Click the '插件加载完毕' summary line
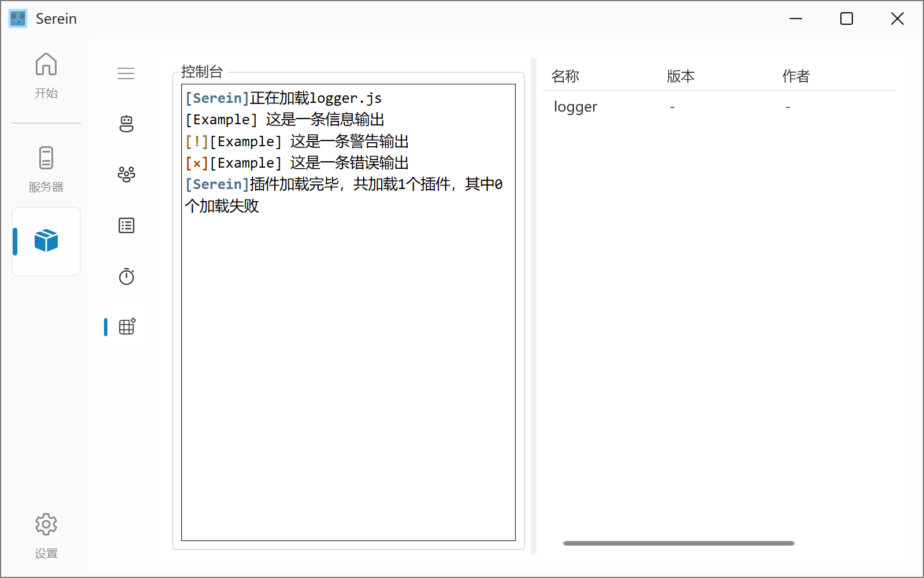This screenshot has width=924, height=578. pos(344,195)
